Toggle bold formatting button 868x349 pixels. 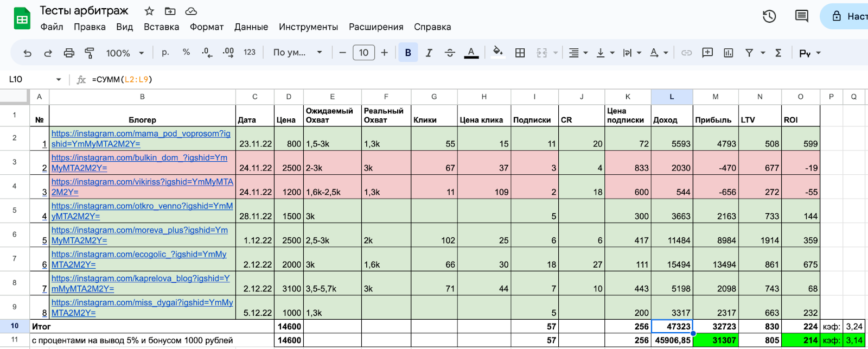(x=408, y=53)
